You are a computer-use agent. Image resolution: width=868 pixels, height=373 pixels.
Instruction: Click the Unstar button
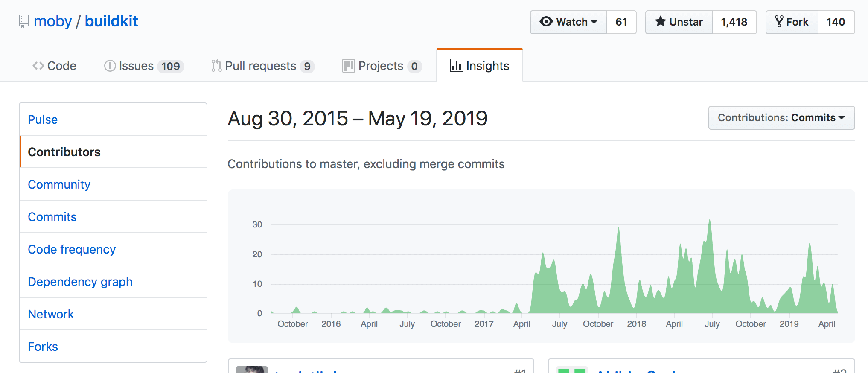pos(679,22)
